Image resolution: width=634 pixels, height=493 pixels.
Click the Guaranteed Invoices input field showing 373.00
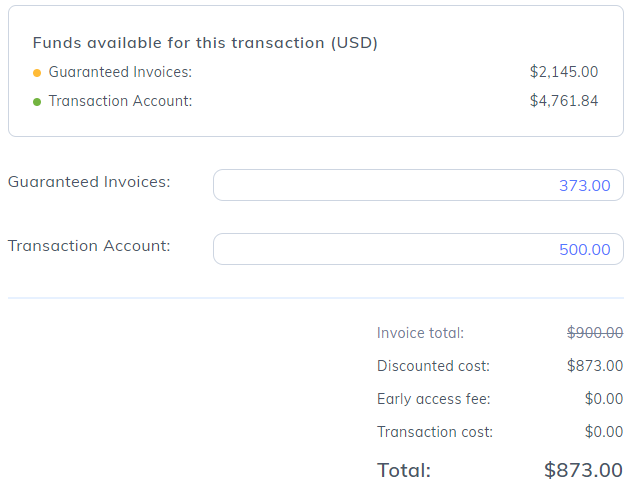coord(418,185)
